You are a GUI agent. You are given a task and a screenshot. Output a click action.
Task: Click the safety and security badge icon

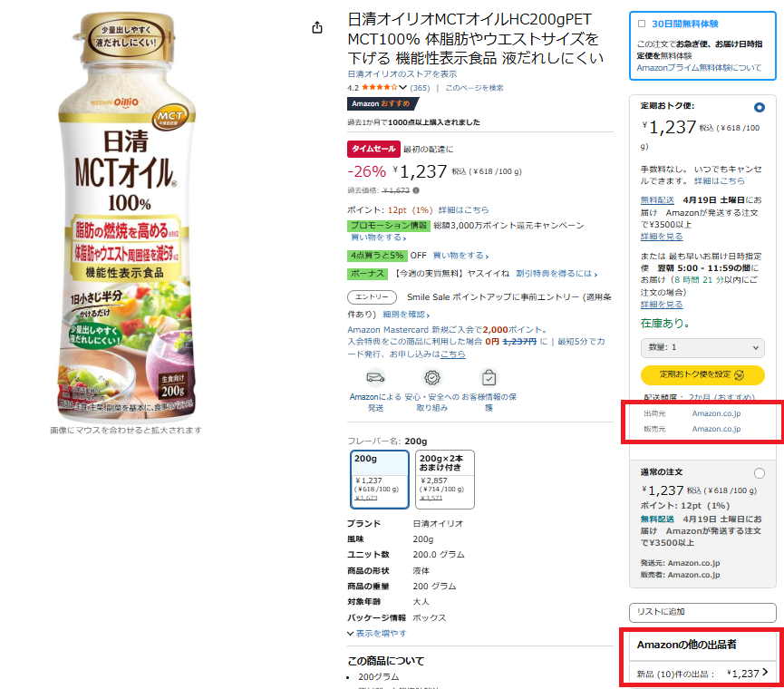tap(432, 377)
